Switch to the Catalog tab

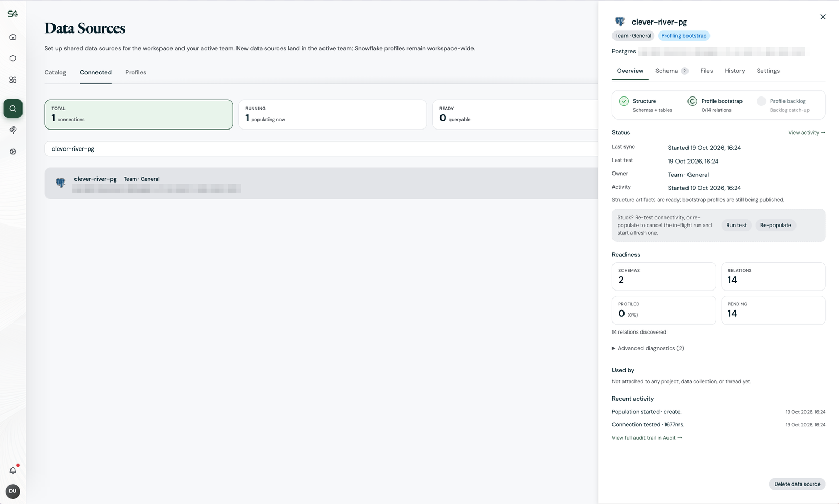point(55,72)
